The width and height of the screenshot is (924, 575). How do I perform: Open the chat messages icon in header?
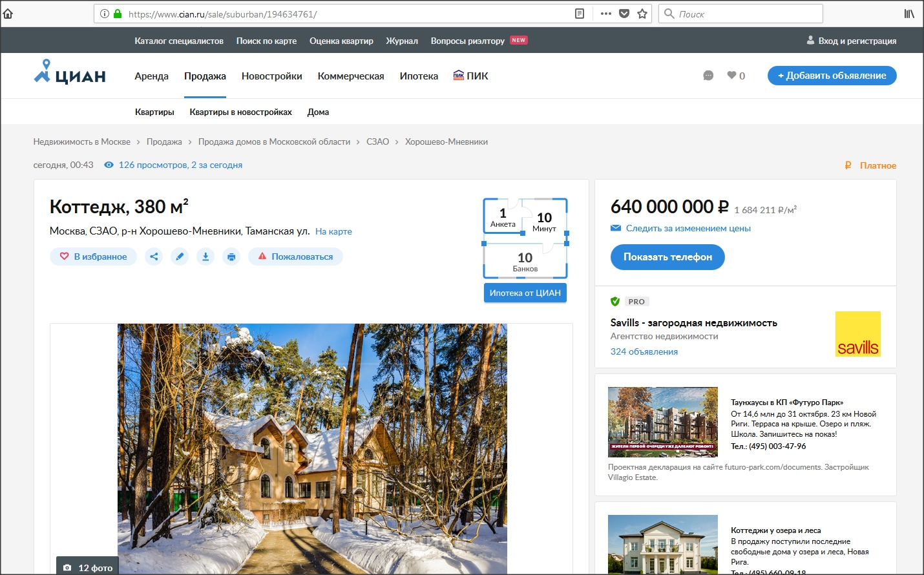pos(708,76)
